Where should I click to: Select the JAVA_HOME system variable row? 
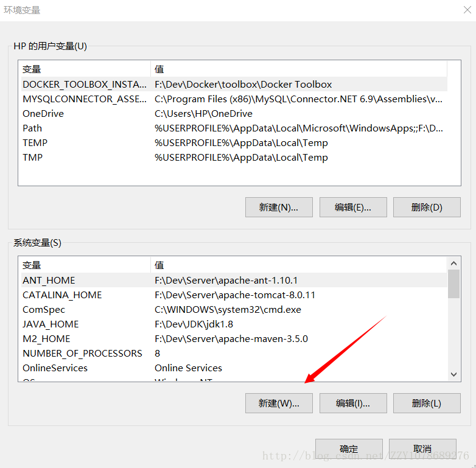coord(233,324)
